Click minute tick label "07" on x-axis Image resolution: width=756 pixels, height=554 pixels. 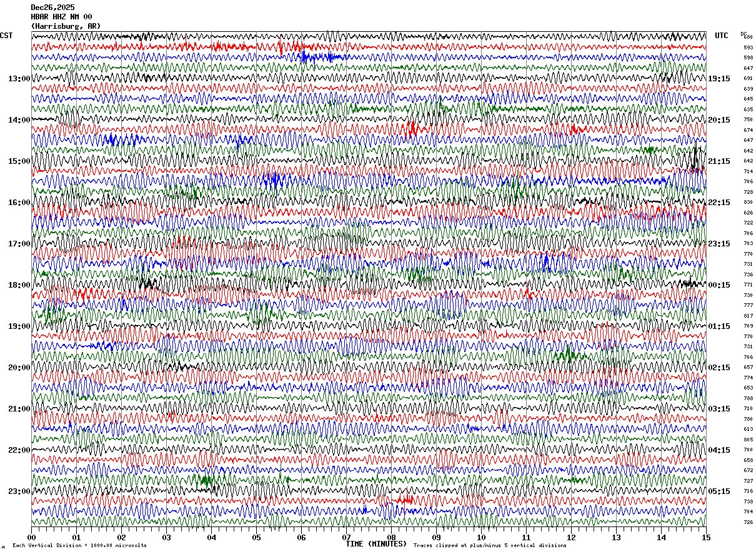click(x=346, y=538)
